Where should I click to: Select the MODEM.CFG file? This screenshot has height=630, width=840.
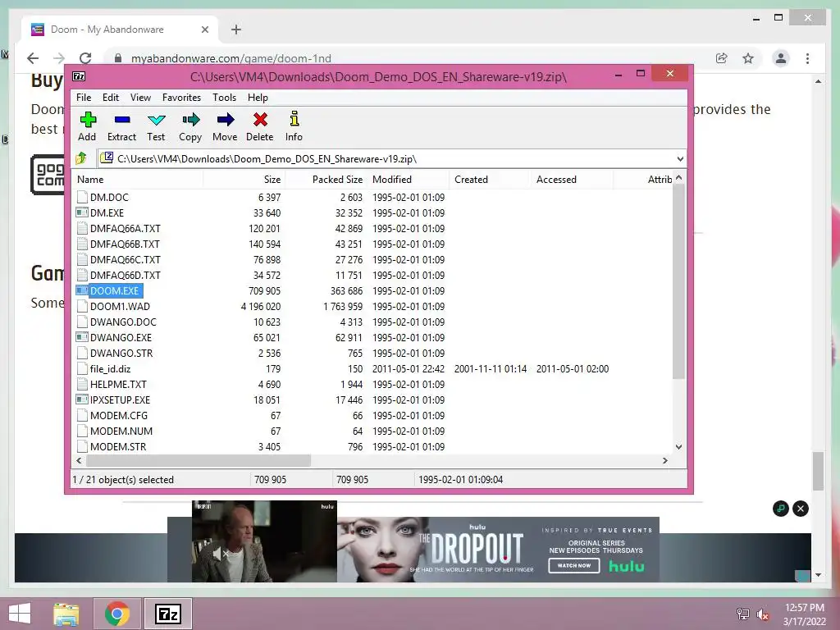(119, 415)
